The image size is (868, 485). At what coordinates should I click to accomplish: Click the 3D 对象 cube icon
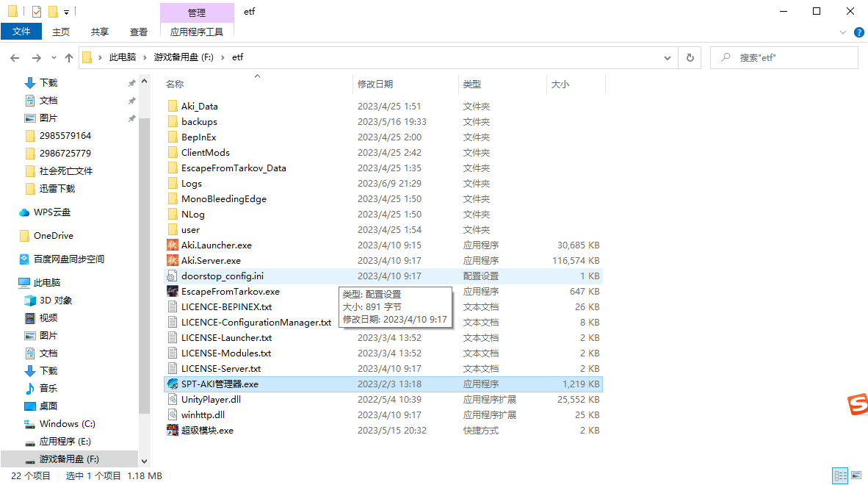coord(30,301)
